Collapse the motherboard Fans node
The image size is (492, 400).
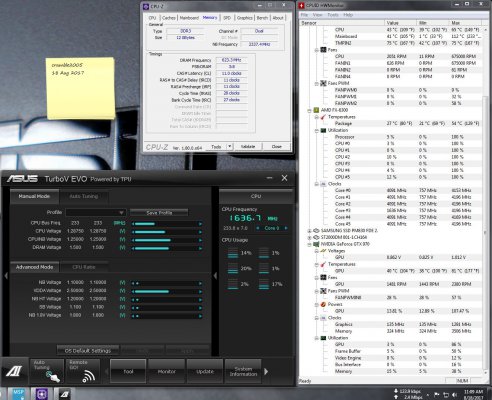(316, 50)
